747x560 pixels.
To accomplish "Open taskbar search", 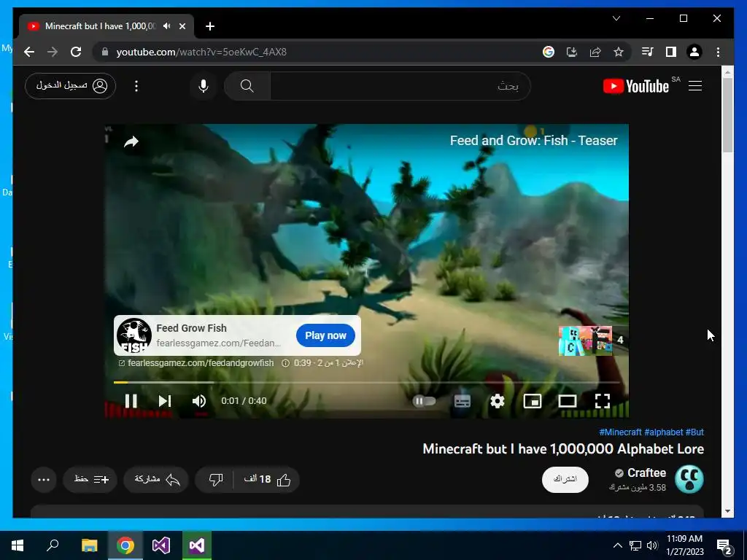I will (x=53, y=545).
